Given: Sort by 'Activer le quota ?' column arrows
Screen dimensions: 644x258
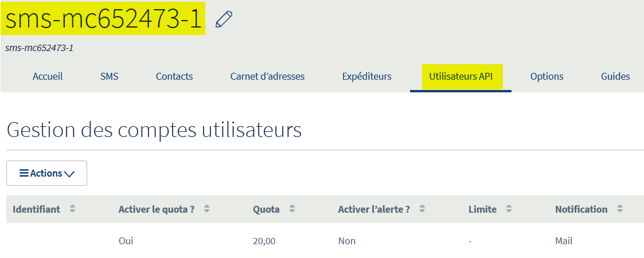Looking at the screenshot, I should 206,209.
